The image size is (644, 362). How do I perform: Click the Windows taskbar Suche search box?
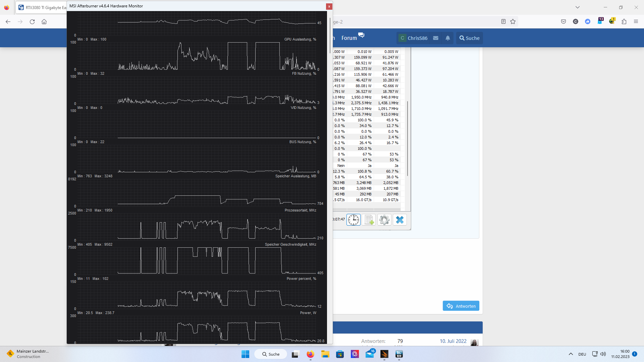[x=271, y=354]
